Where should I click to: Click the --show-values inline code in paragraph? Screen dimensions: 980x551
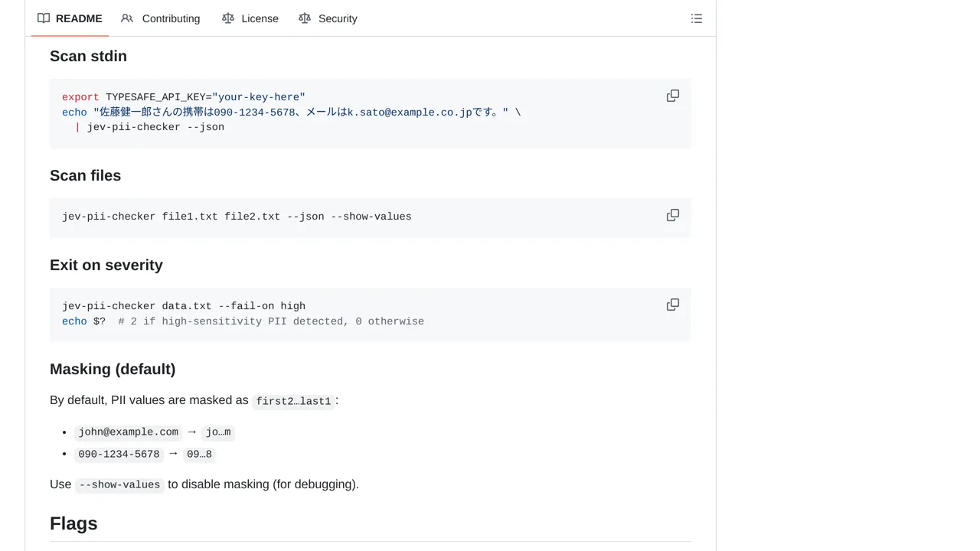[119, 485]
